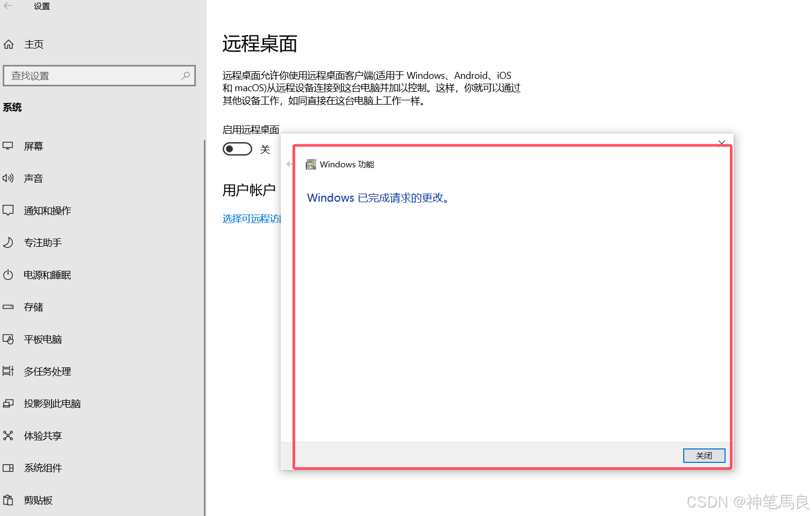Toggle the 启用远程桌面 switch
Screen dimensions: 812x516
pyautogui.click(x=237, y=149)
